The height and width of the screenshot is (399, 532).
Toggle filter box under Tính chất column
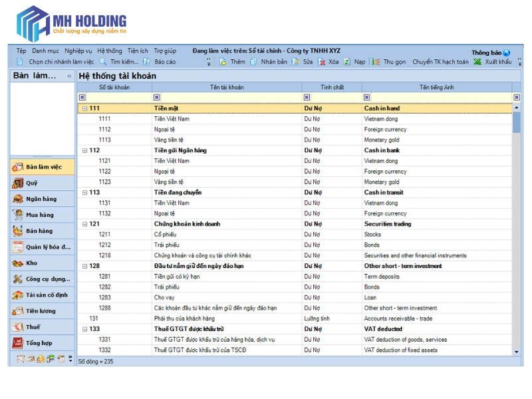coord(307,97)
